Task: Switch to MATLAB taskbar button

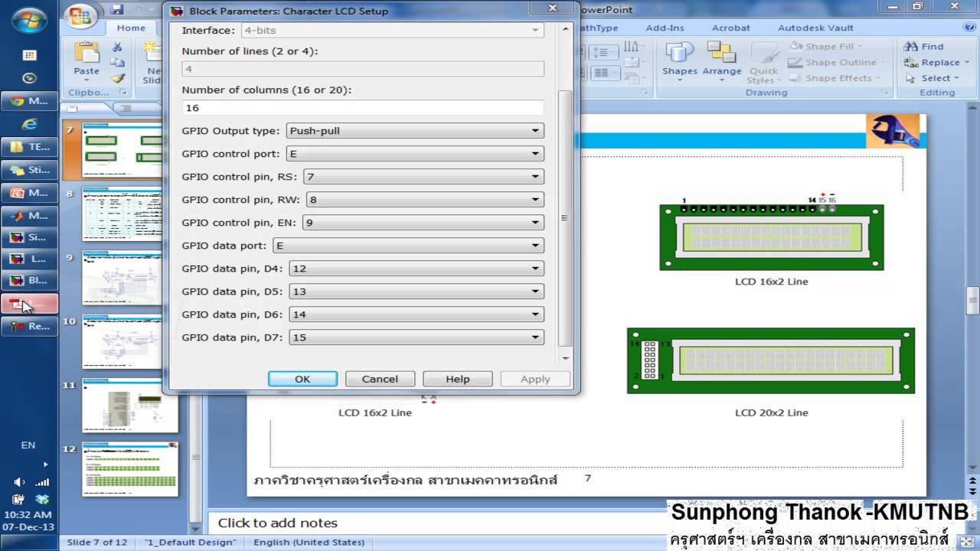Action: (x=30, y=216)
